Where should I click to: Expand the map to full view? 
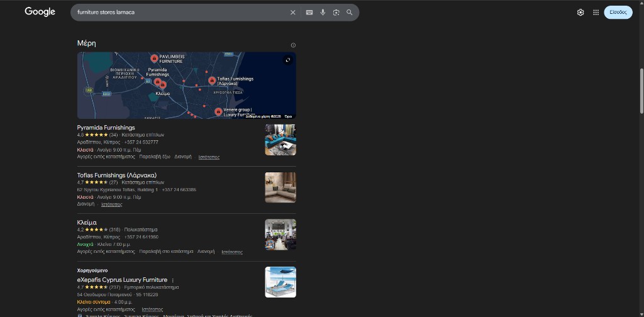(x=288, y=60)
